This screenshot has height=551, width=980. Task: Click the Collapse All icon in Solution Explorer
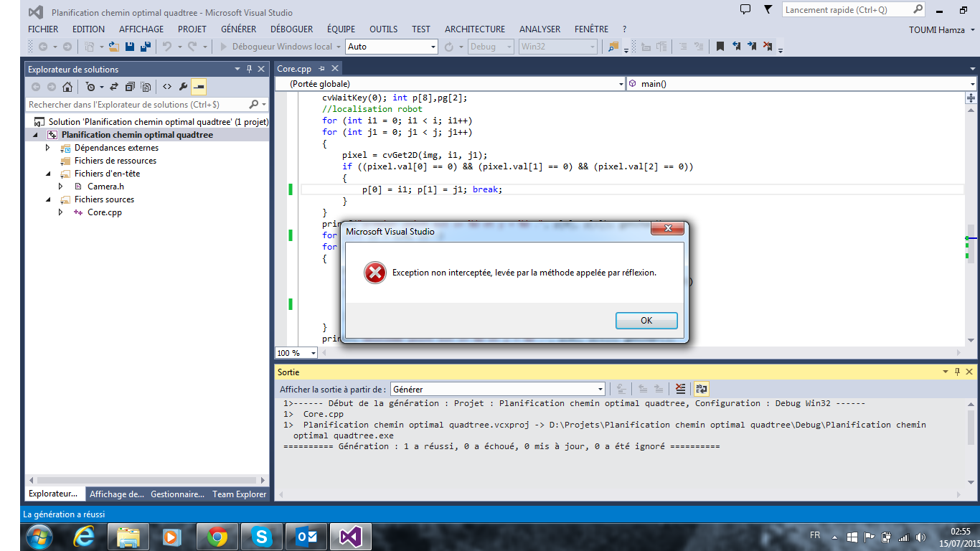pyautogui.click(x=130, y=87)
